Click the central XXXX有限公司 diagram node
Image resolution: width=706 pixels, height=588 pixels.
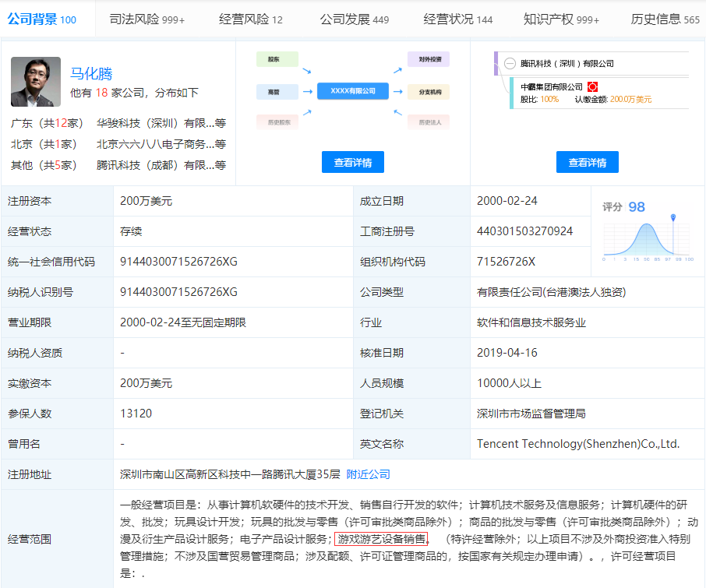(x=353, y=91)
